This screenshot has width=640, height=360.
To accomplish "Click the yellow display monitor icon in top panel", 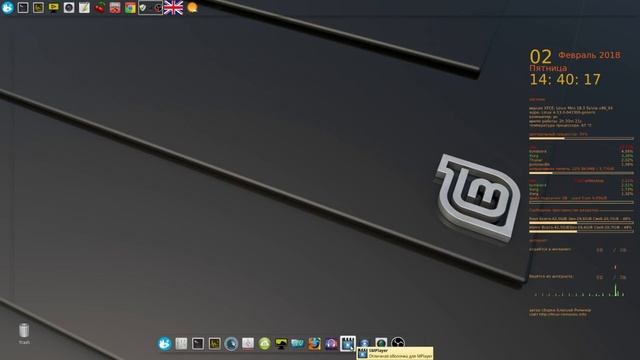I will (x=53, y=7).
